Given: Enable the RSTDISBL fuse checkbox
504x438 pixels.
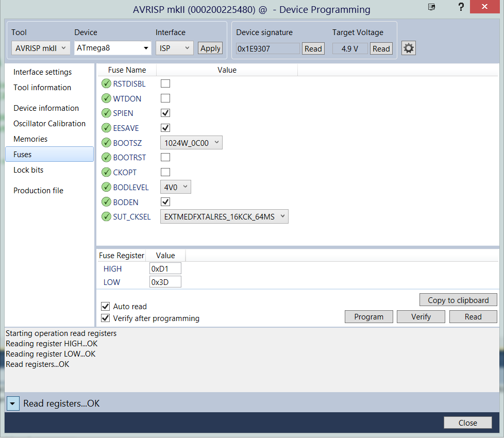Looking at the screenshot, I should click(165, 83).
